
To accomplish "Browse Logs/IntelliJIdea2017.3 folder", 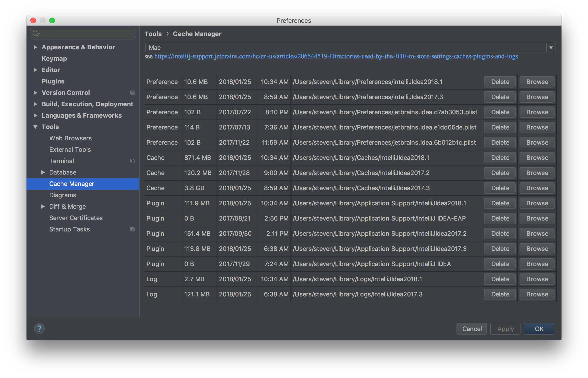I will click(x=537, y=294).
